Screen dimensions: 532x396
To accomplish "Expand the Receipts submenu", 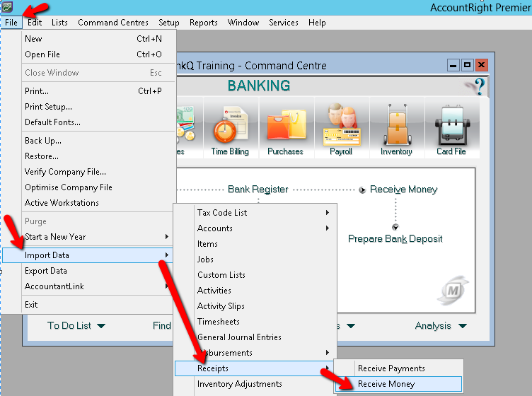I will pos(255,368).
